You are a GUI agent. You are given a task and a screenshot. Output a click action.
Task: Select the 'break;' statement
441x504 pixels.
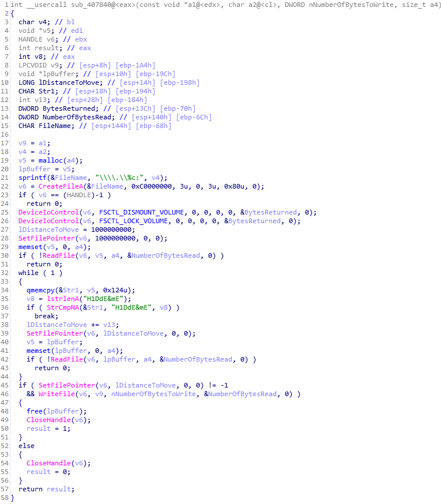tap(47, 316)
